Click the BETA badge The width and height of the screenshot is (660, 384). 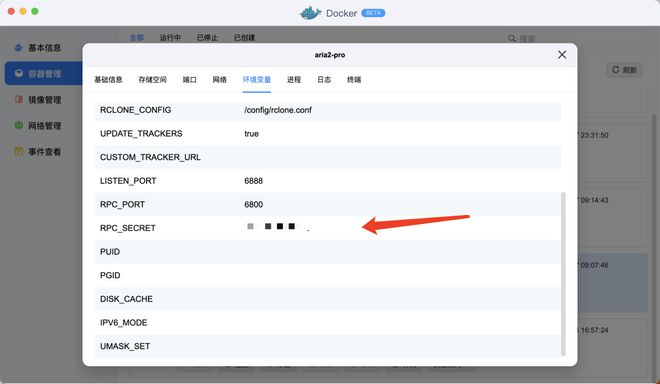pyautogui.click(x=373, y=13)
